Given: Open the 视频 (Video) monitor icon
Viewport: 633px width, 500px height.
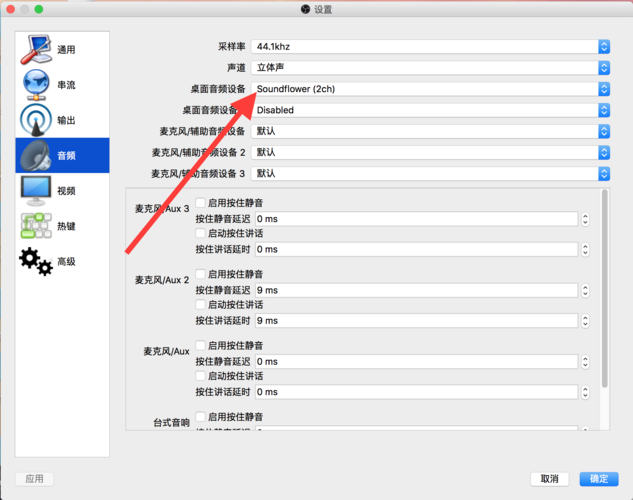Looking at the screenshot, I should click(x=34, y=190).
